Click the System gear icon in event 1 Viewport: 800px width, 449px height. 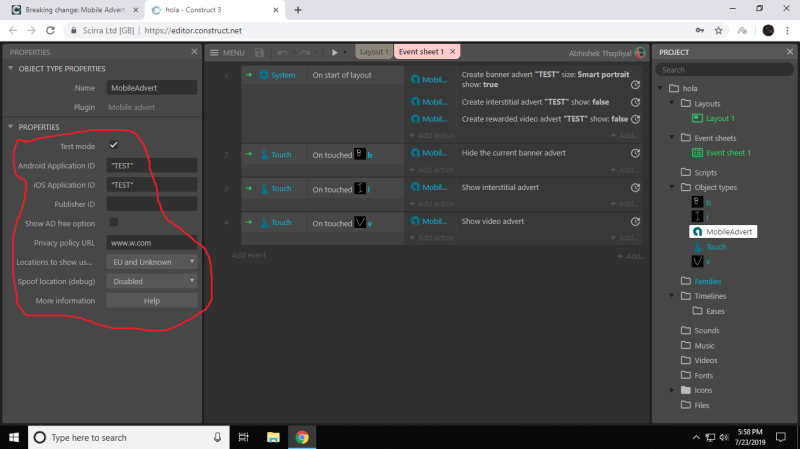(x=264, y=75)
